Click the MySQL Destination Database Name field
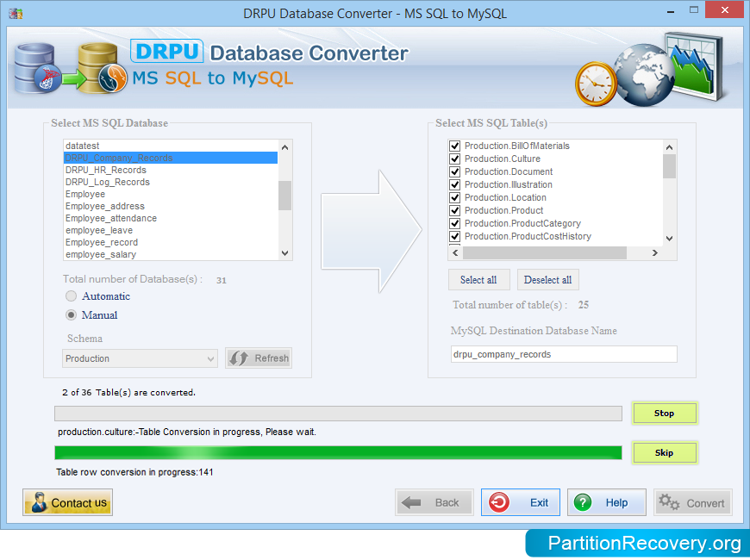Screen dimensions: 750x560 (563, 354)
